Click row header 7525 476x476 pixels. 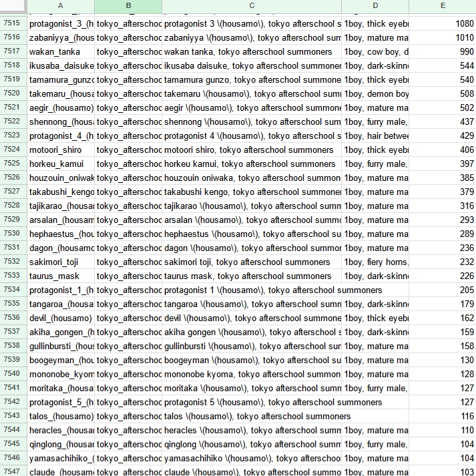[12, 164]
